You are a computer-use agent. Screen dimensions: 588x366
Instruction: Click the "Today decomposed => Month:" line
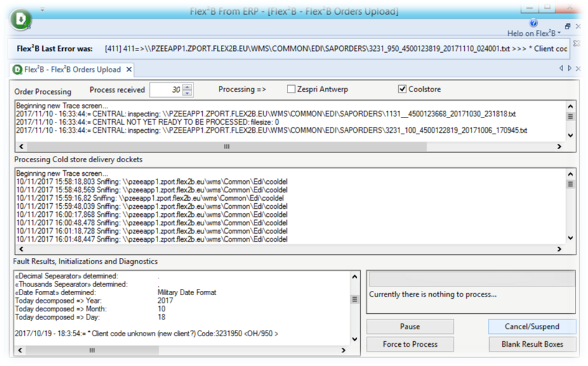click(x=61, y=309)
